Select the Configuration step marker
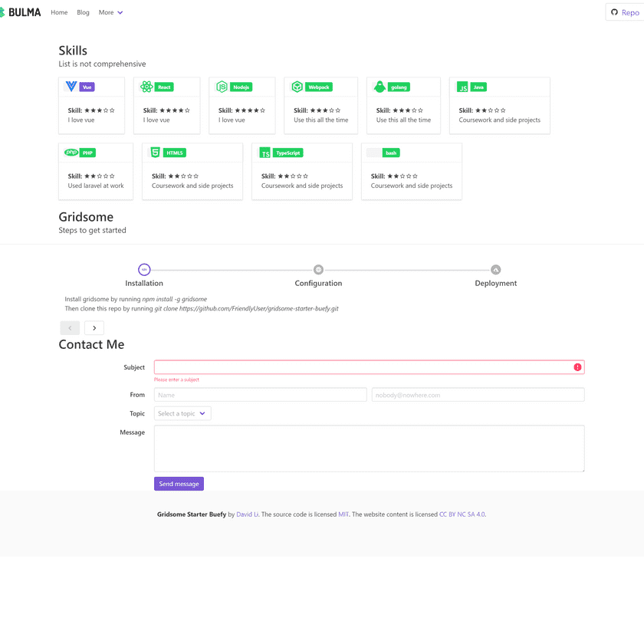 [318, 270]
